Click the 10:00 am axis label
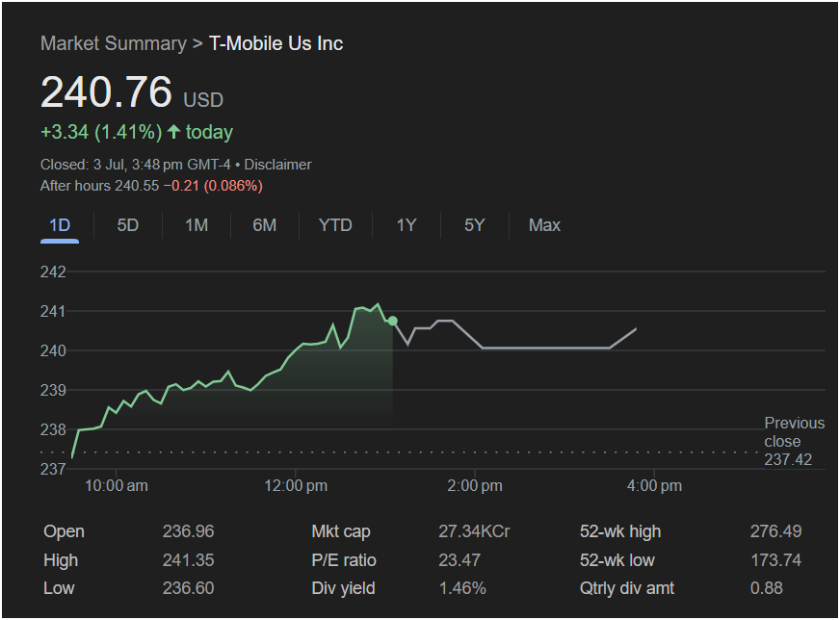 [117, 485]
